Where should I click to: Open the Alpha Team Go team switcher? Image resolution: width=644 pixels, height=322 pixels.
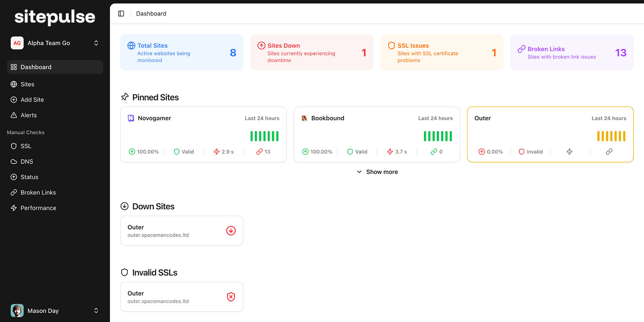coord(54,42)
